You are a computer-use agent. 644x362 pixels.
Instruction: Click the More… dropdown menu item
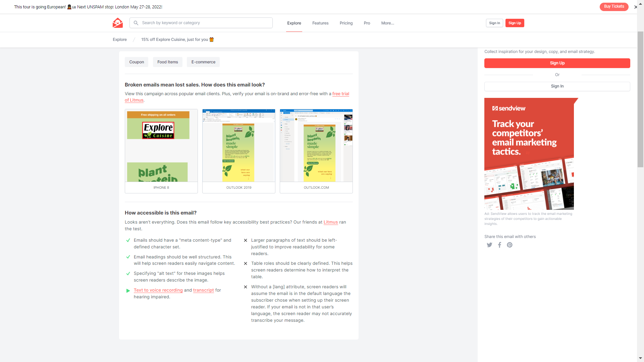point(387,23)
